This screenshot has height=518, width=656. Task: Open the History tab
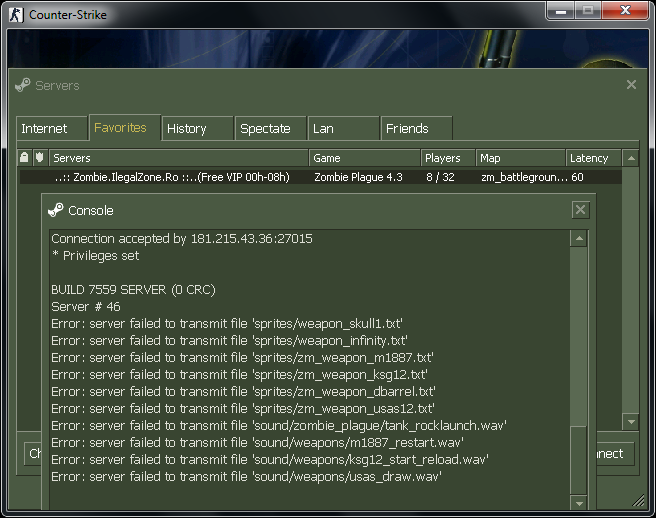(x=197, y=128)
